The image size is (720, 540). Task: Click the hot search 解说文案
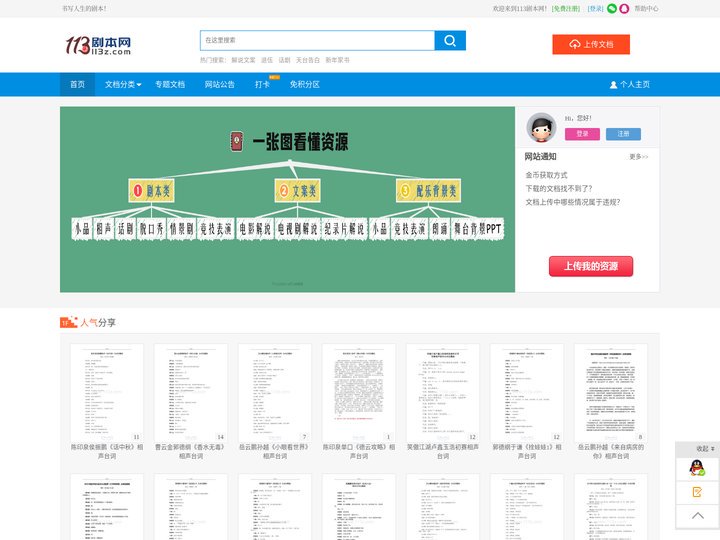pos(243,60)
